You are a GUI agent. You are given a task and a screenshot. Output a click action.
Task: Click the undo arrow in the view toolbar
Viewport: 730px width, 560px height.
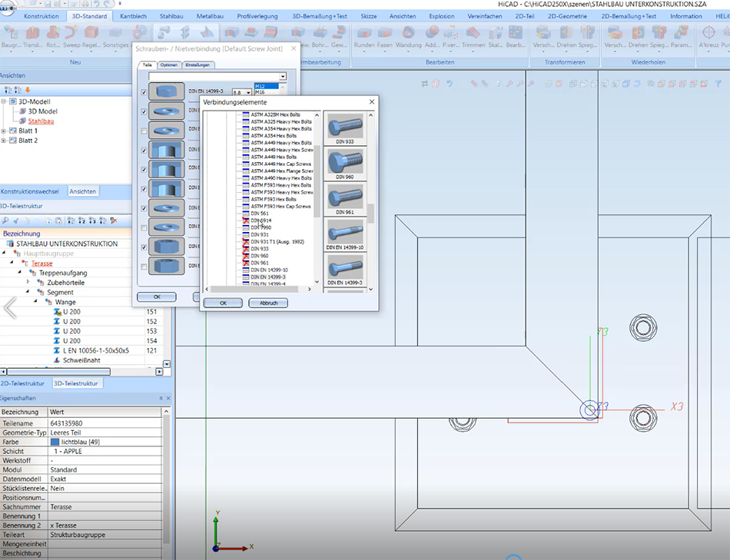(450, 84)
